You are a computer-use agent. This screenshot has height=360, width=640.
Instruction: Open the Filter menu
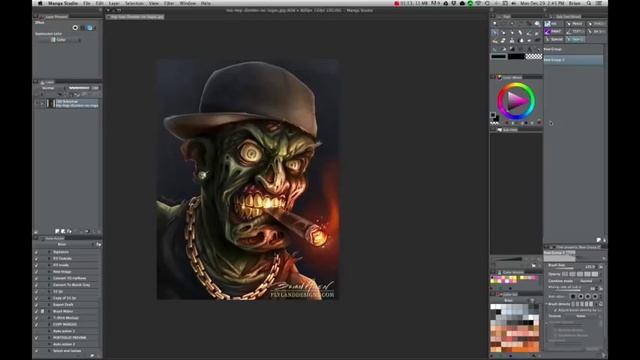(169, 3)
